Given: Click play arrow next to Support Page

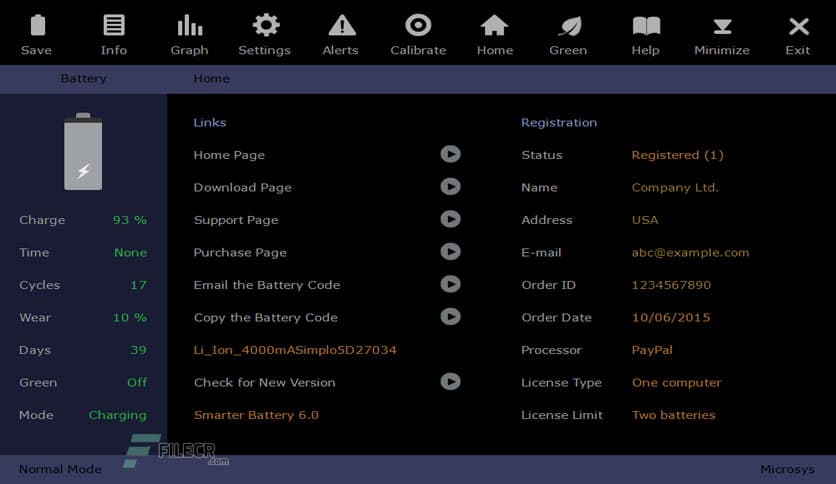Looking at the screenshot, I should 451,219.
